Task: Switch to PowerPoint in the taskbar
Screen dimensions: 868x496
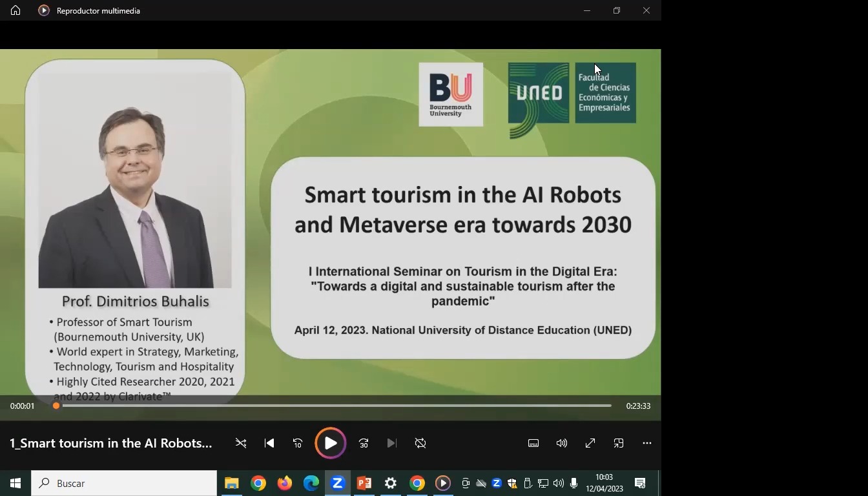Action: pos(364,483)
